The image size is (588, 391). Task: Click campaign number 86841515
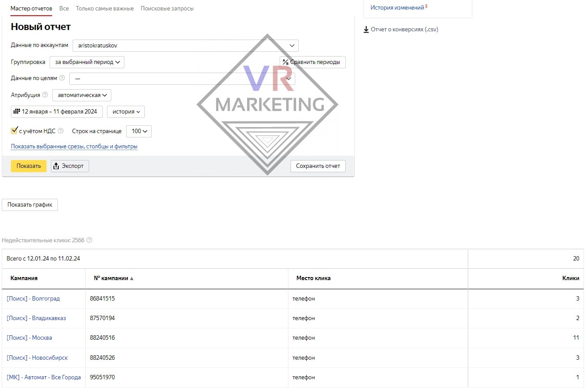pyautogui.click(x=102, y=299)
